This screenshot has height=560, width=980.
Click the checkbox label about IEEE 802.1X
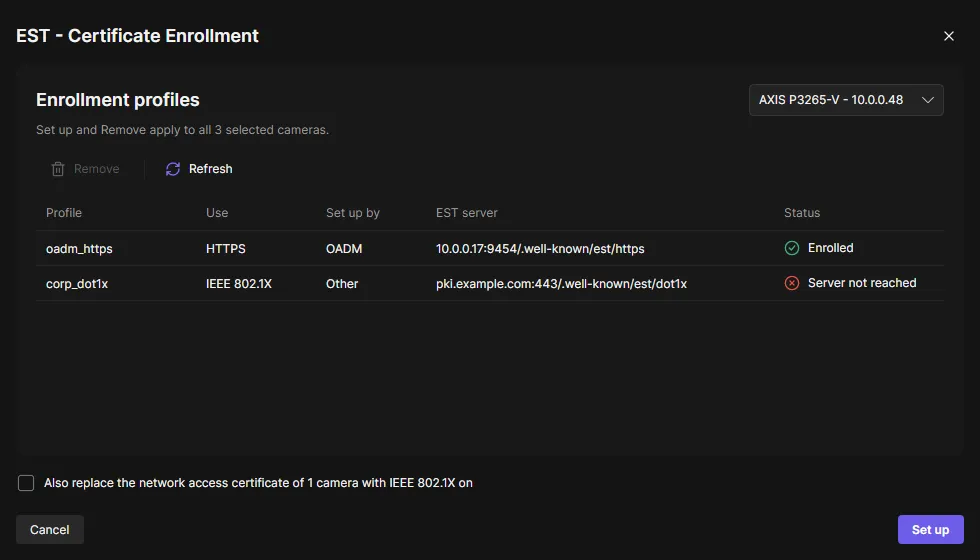258,483
